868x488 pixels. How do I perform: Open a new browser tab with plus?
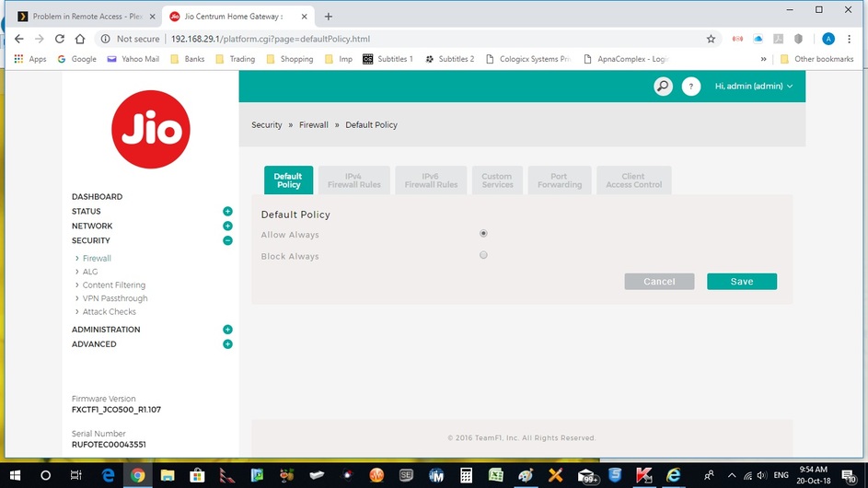[329, 17]
